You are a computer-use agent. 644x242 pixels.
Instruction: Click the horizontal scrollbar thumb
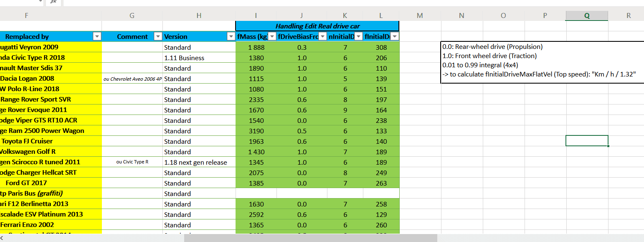[310, 238]
